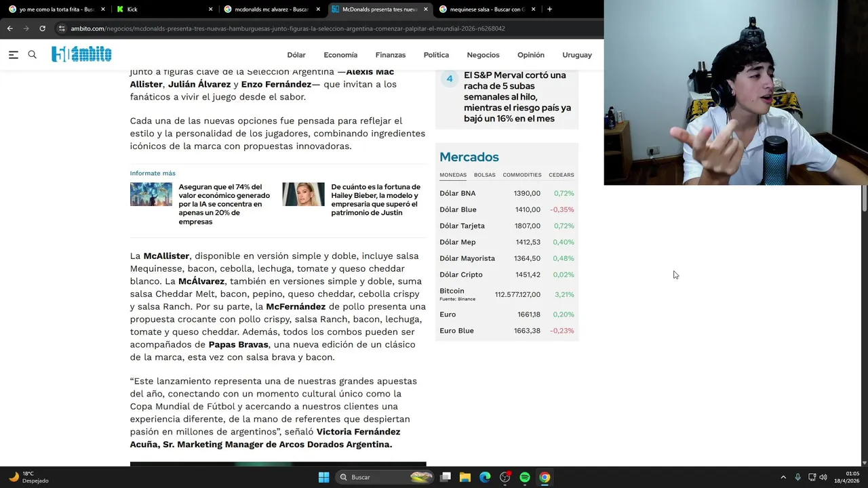Click the search magnifier icon on Ámbito header
The height and width of the screenshot is (488, 868).
pyautogui.click(x=32, y=55)
